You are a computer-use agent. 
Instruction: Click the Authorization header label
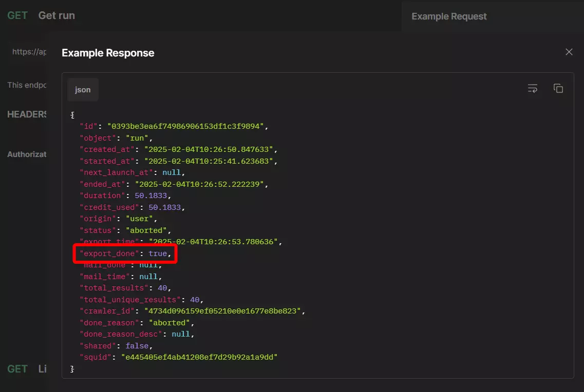[x=27, y=154]
